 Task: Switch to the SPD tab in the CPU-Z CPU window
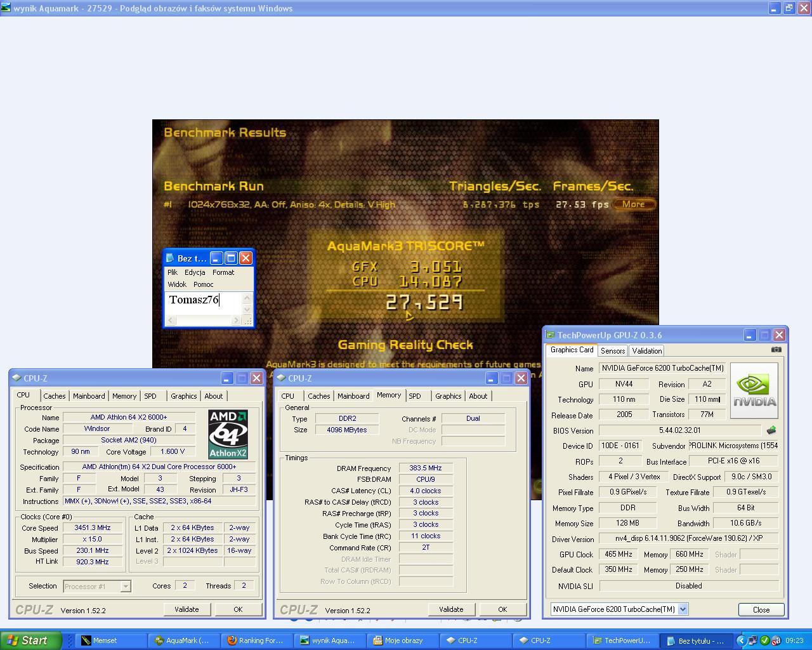pyautogui.click(x=150, y=395)
